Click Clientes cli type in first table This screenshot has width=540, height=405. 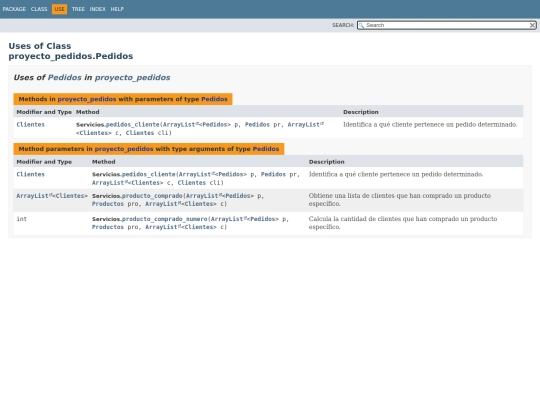tap(140, 133)
